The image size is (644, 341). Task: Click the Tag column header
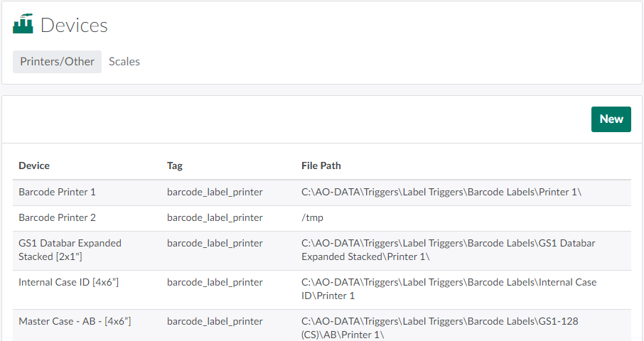(x=175, y=166)
